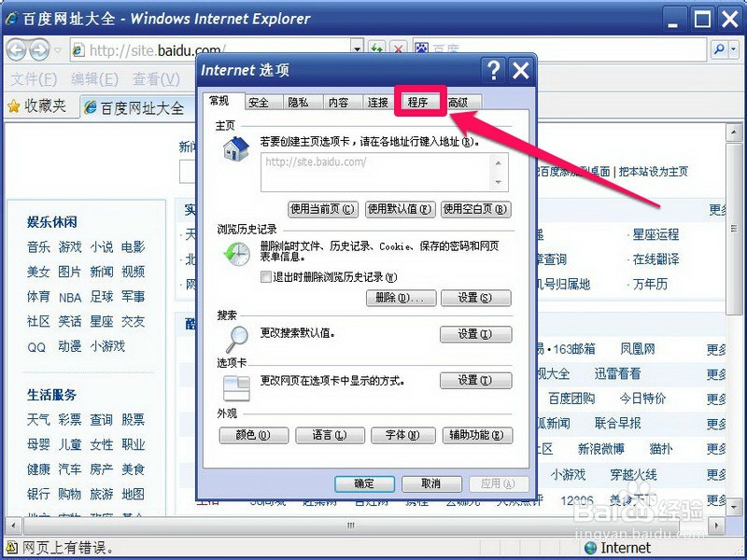Screen dimensions: 747x560
Task: Click the 把本站设为主页 link
Action: [x=653, y=172]
